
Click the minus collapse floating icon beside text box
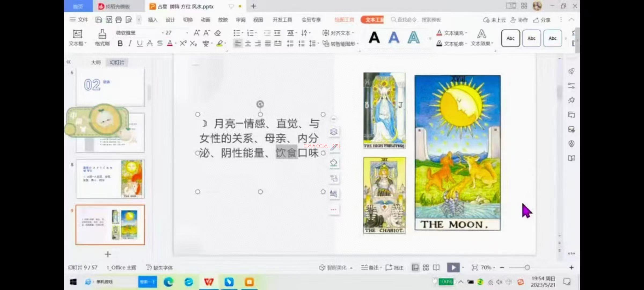pos(334,119)
